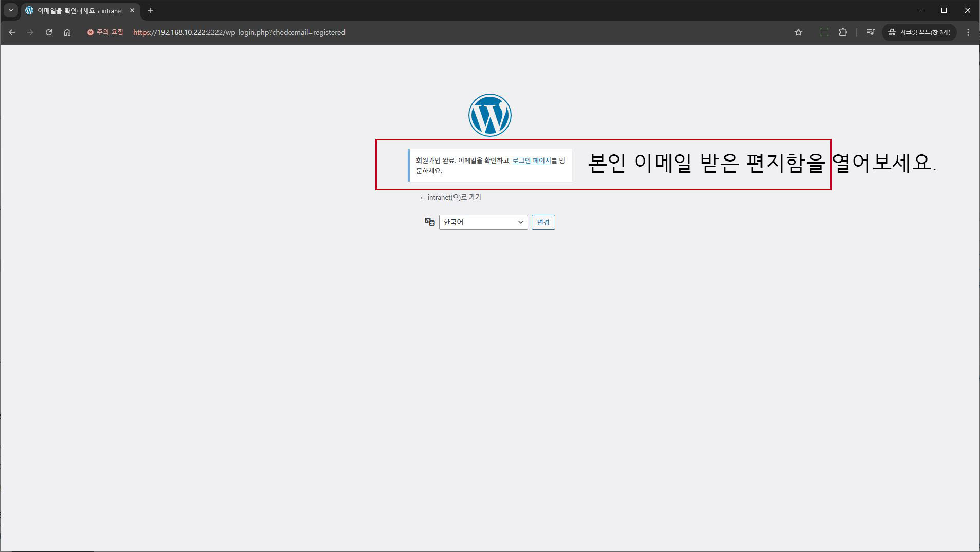Select the '이메일을 확인하세요' browser tab

point(77,11)
